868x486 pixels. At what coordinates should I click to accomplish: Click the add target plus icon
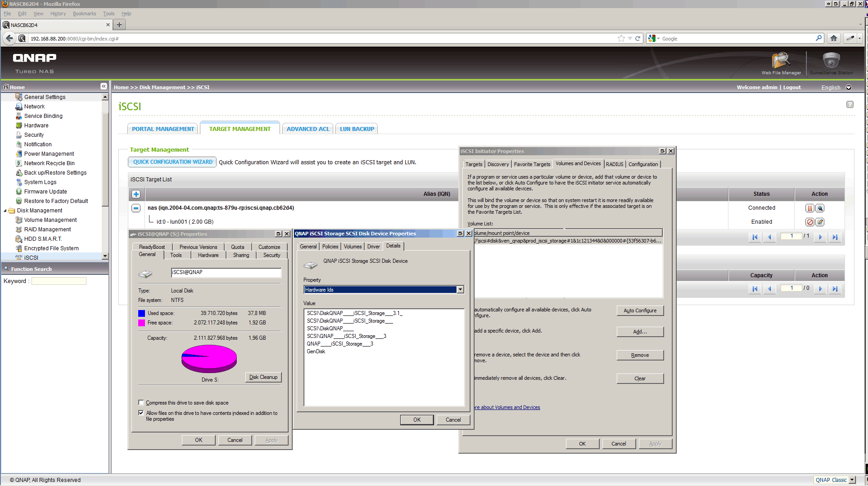(136, 194)
